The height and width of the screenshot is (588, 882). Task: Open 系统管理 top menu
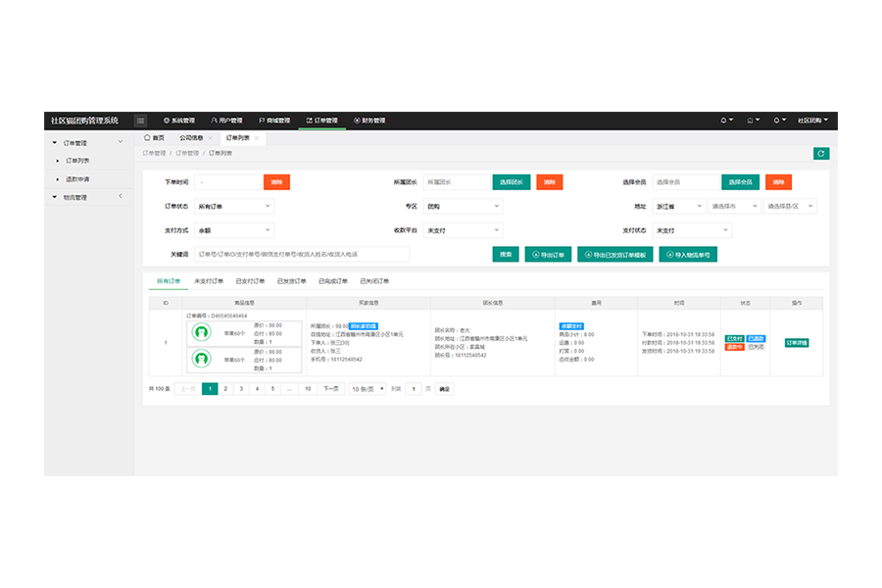tap(179, 121)
